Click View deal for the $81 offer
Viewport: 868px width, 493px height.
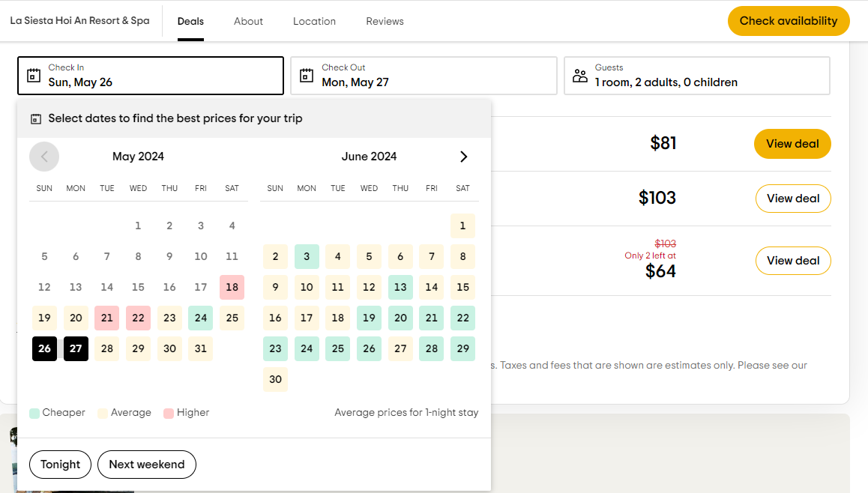coord(792,144)
